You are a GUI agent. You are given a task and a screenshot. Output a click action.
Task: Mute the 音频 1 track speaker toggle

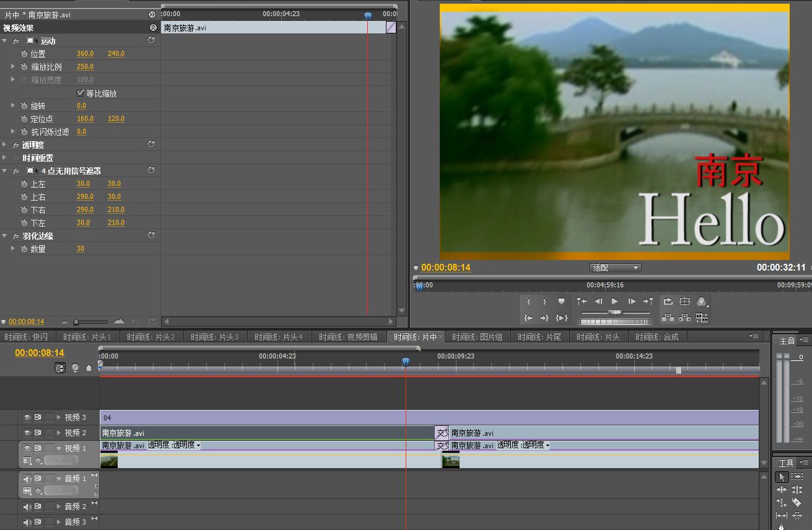(27, 479)
